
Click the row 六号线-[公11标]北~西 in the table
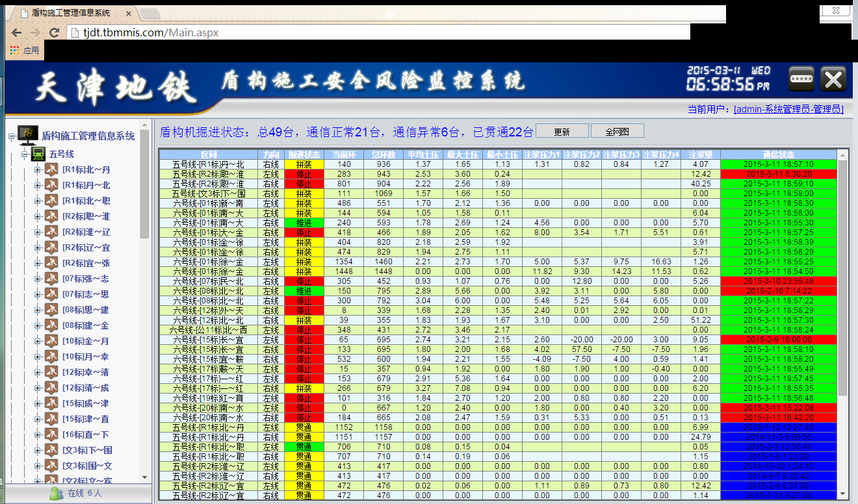point(499,330)
